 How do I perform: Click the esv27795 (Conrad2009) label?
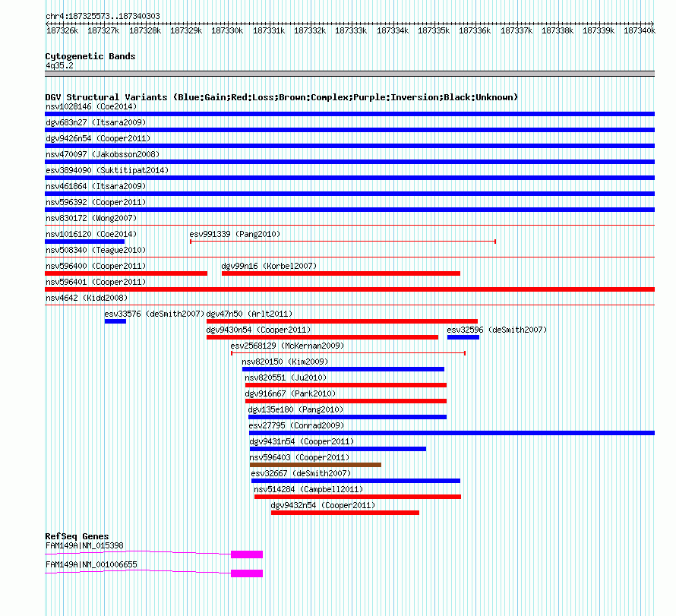(x=296, y=425)
